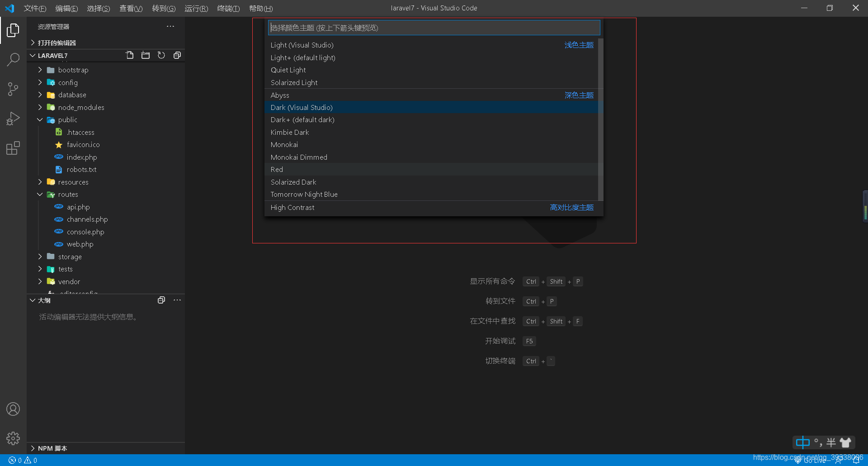Click the theme search input field
868x466 pixels.
[434, 28]
